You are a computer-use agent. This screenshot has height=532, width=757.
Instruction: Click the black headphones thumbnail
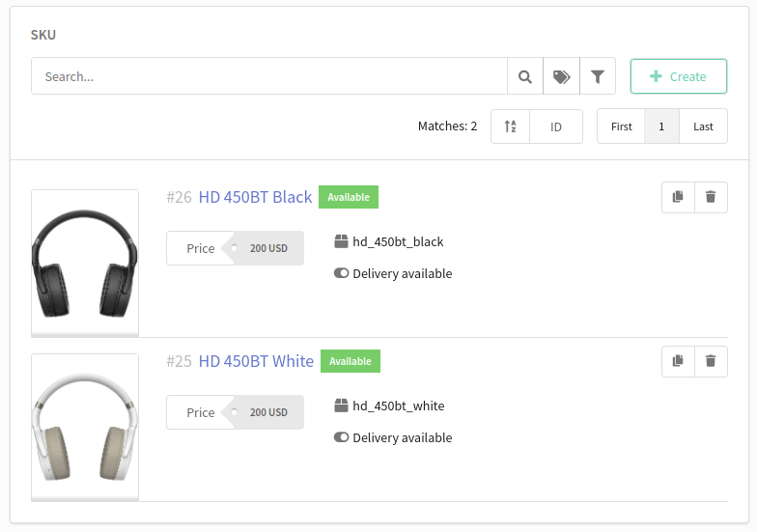(x=85, y=263)
